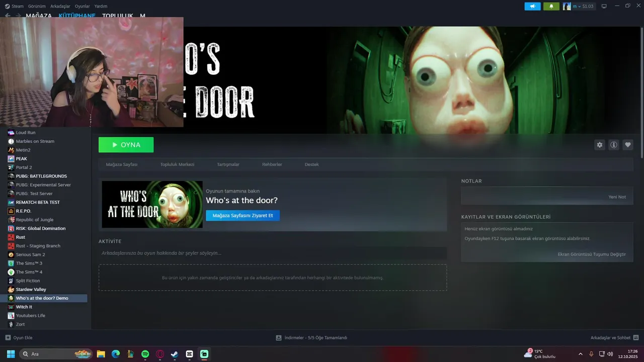Click the Split Fiction game icon
The image size is (644, 362).
pos(11,281)
